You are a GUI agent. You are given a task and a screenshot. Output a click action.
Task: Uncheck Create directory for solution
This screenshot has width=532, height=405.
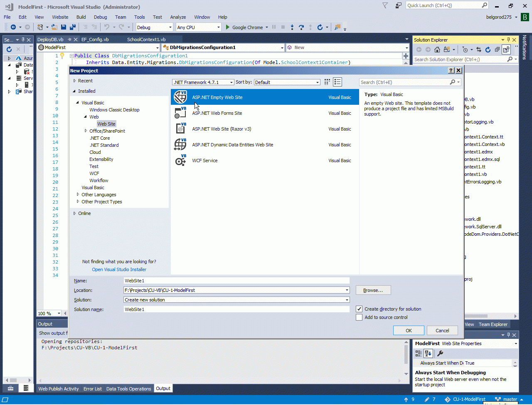359,309
